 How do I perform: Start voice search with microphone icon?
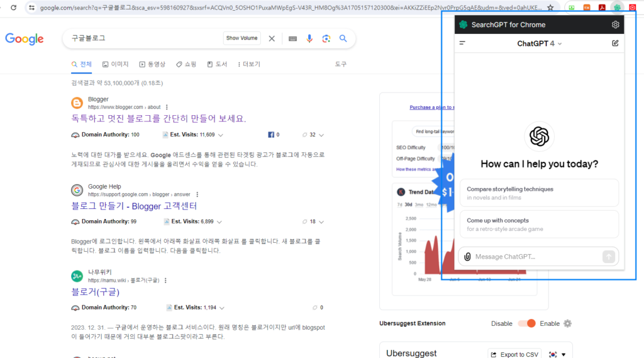pos(309,38)
